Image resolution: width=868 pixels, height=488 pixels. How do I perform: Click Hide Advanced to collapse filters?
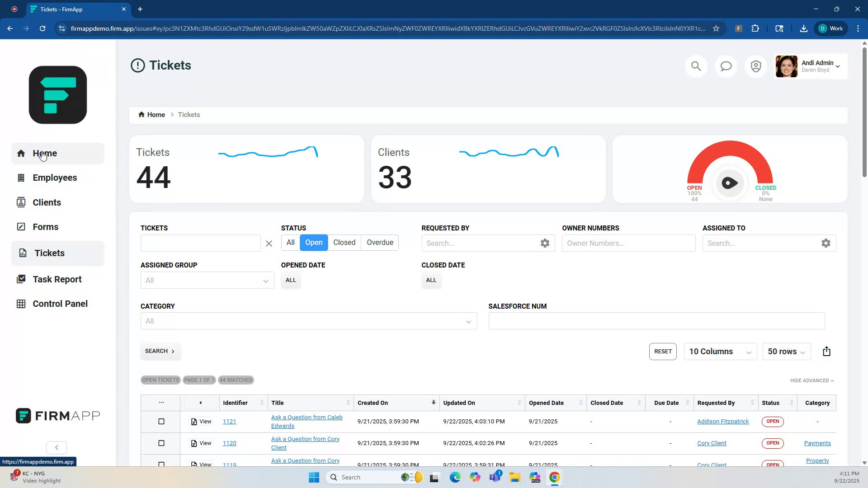[811, 380]
